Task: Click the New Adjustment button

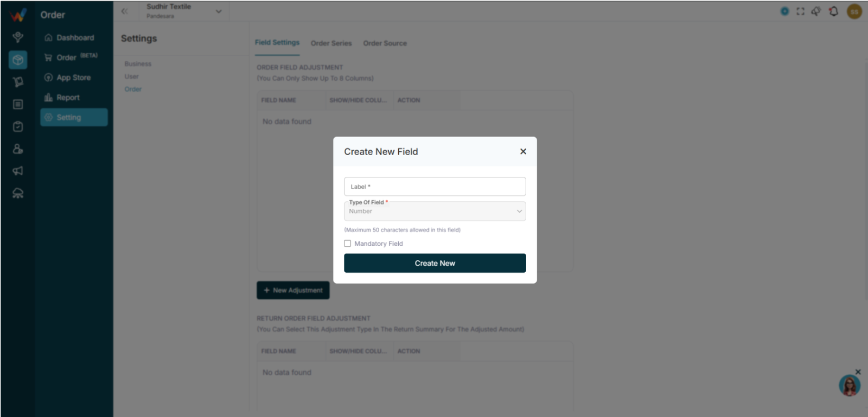Action: [x=293, y=290]
